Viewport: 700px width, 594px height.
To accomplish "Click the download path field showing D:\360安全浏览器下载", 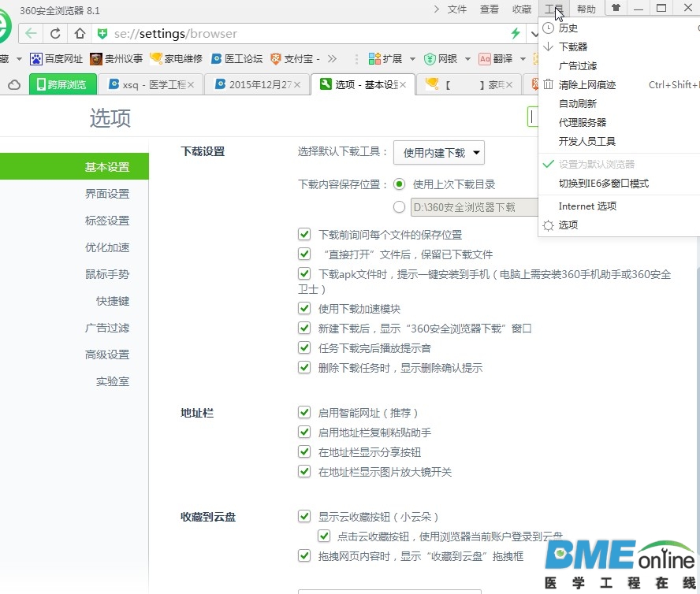I will (465, 207).
